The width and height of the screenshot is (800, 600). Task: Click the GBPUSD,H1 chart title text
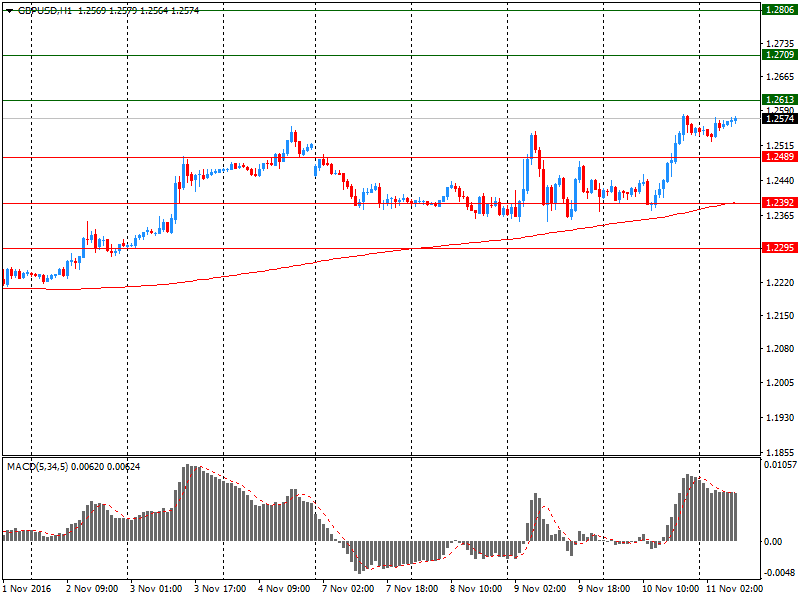tap(45, 10)
